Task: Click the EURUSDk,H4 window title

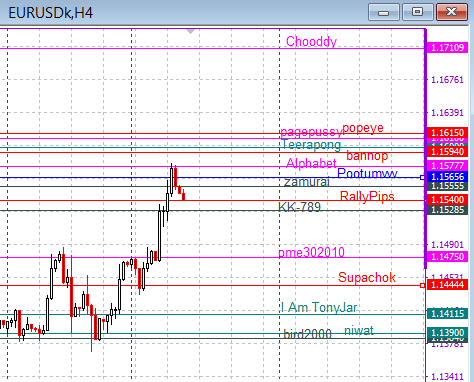Action: point(51,13)
